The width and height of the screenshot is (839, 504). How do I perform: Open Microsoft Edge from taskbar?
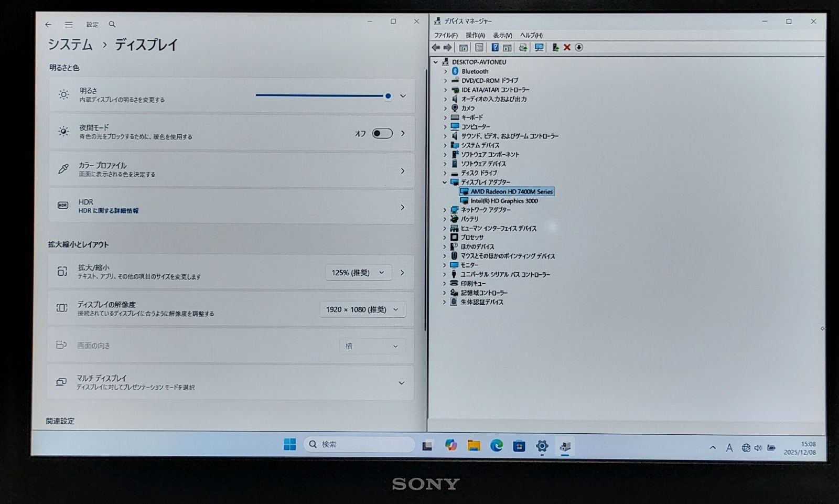pyautogui.click(x=496, y=444)
